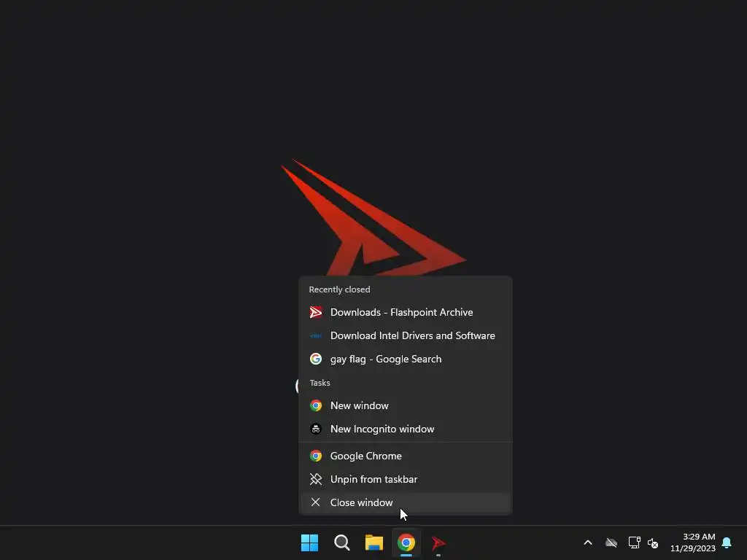This screenshot has width=747, height=560.
Task: Launch Google Chrome from jump list
Action: (406, 456)
